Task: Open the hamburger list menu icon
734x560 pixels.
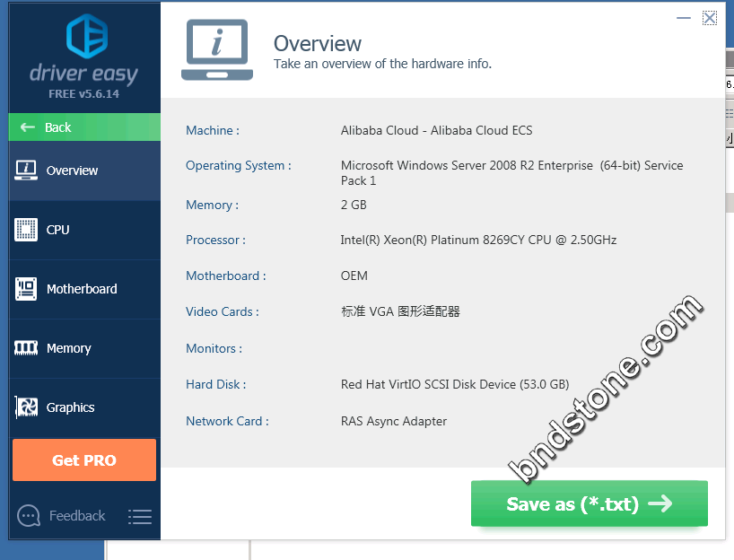Action: coord(139,517)
